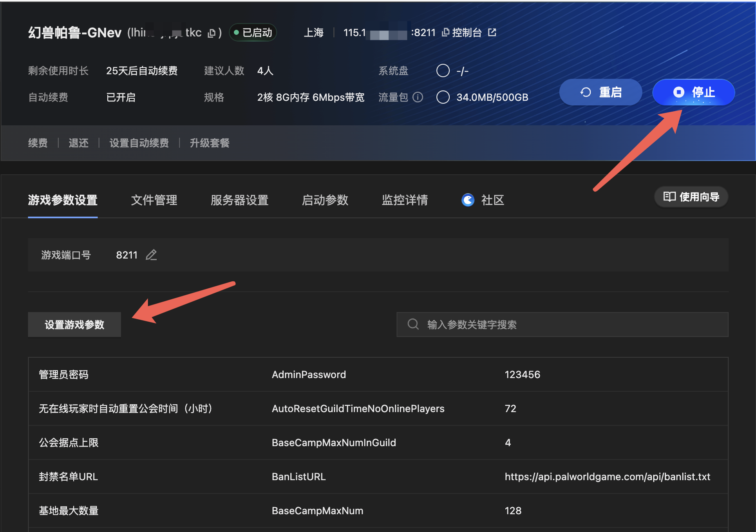Viewport: 756px width, 532px height.
Task: Switch to the 文件管理 tab
Action: (x=154, y=200)
